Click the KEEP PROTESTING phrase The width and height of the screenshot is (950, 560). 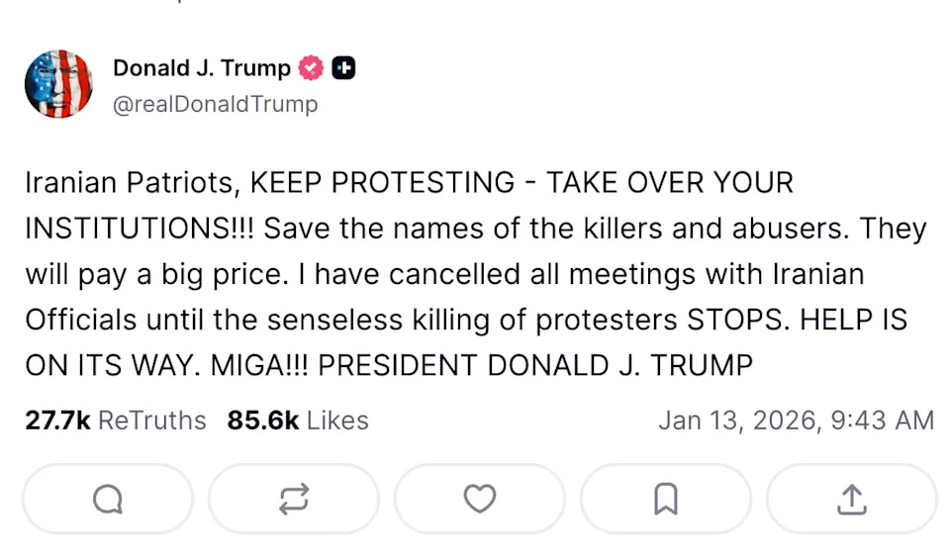pyautogui.click(x=382, y=183)
